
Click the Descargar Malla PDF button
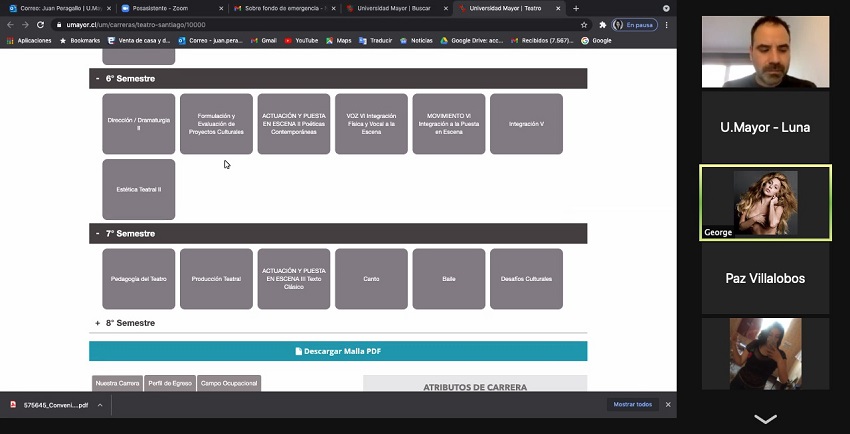coord(337,351)
